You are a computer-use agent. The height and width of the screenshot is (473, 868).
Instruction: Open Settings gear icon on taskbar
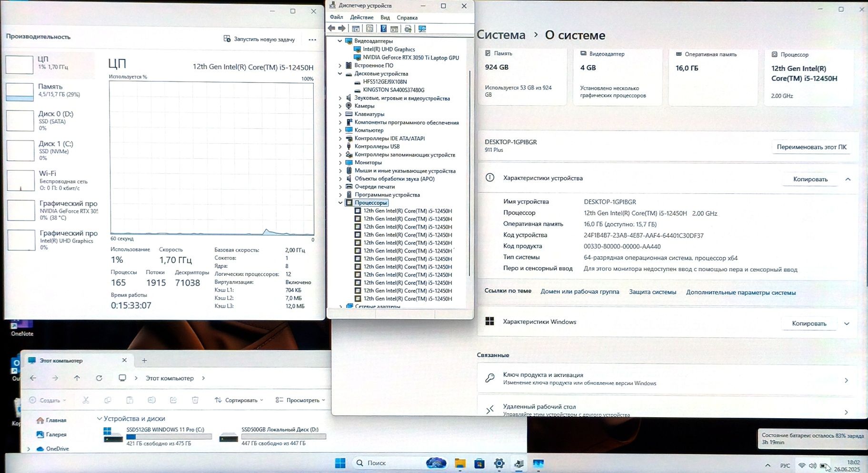[499, 463]
